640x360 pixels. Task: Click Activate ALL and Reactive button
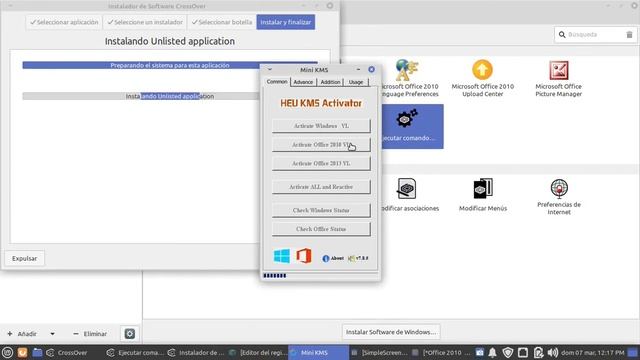pos(321,187)
